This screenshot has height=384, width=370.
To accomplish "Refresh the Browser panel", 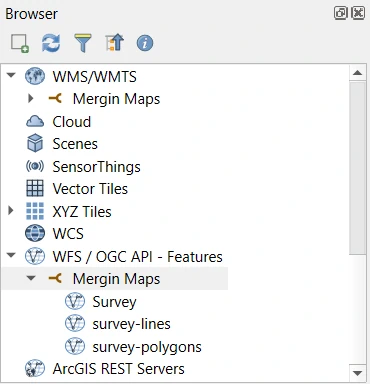I will coord(51,43).
